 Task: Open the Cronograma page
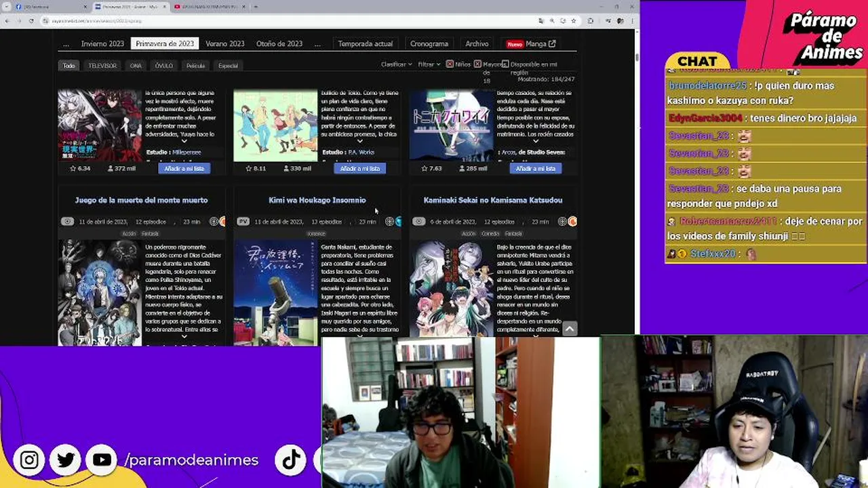point(429,43)
